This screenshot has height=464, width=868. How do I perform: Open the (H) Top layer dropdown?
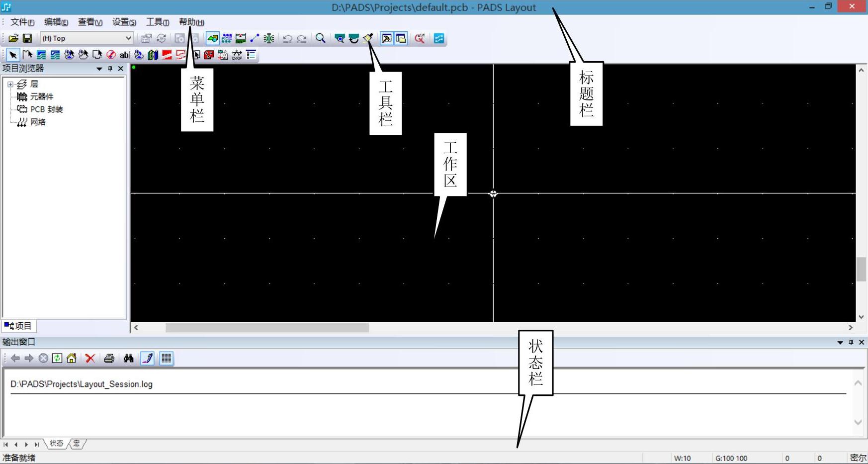point(87,38)
